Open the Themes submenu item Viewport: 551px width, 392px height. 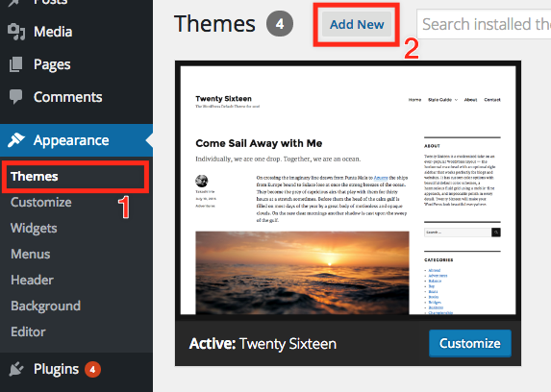pyautogui.click(x=34, y=177)
